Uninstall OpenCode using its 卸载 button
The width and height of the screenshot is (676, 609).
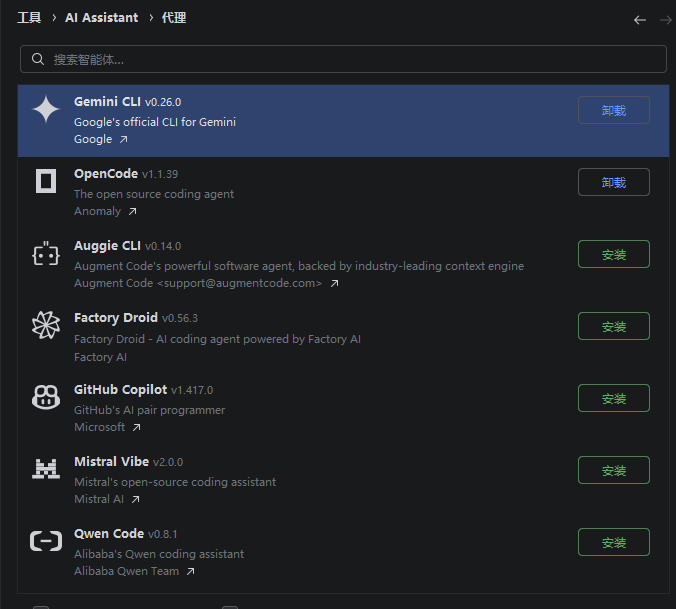point(613,182)
